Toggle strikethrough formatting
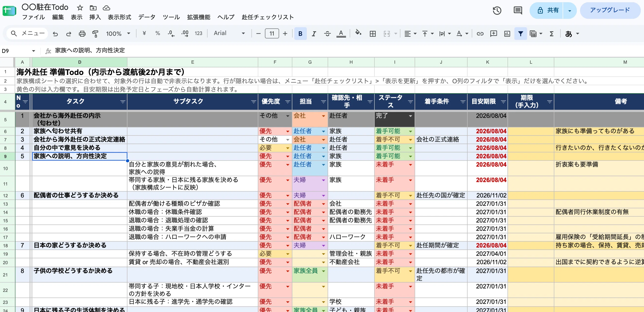 pyautogui.click(x=327, y=34)
